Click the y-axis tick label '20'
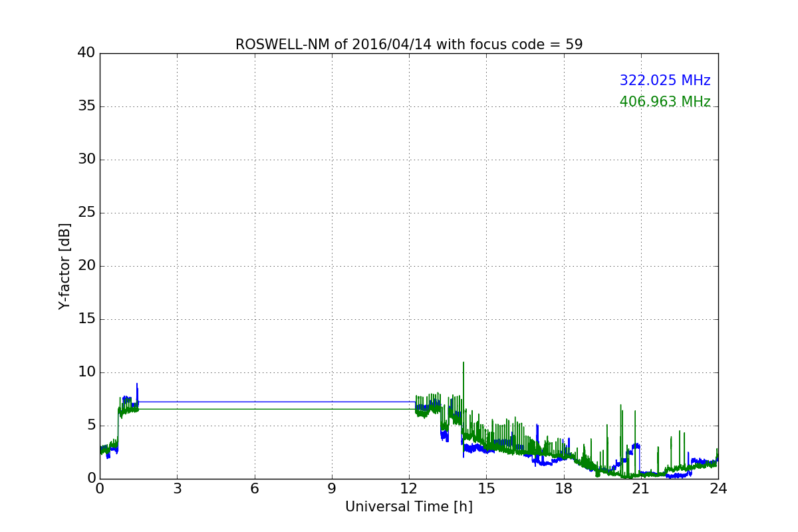 (86, 266)
